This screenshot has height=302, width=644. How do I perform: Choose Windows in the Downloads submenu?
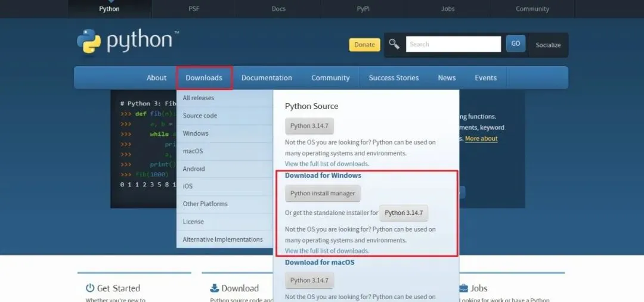225,133
